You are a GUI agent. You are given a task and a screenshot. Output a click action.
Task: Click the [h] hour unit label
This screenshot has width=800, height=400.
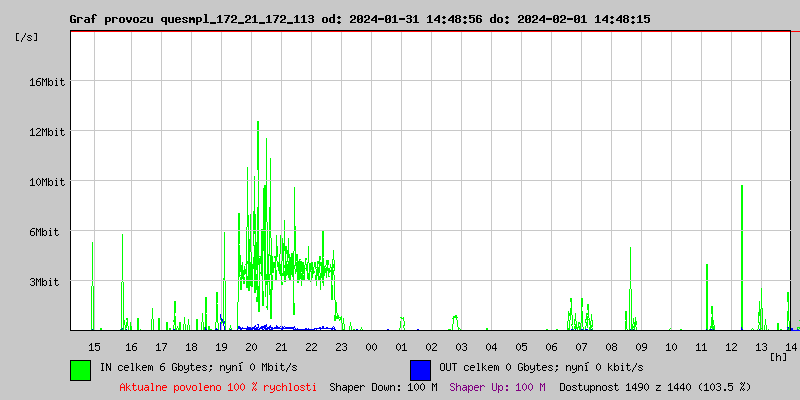tap(778, 356)
